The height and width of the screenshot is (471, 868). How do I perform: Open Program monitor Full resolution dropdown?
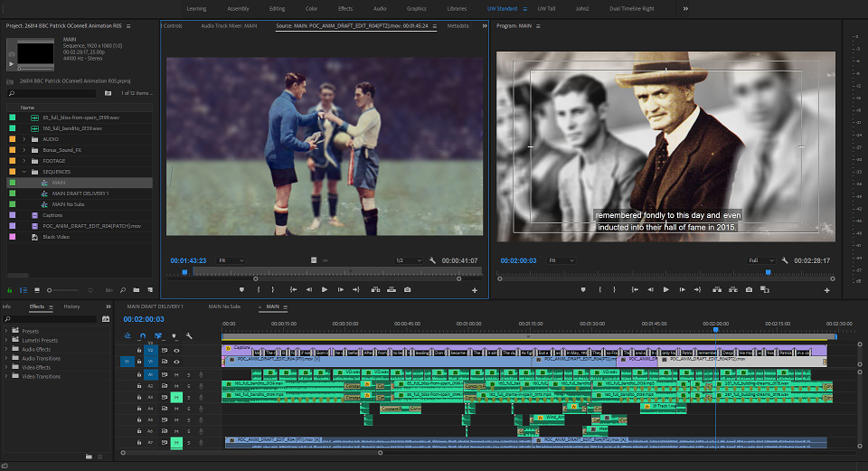761,260
